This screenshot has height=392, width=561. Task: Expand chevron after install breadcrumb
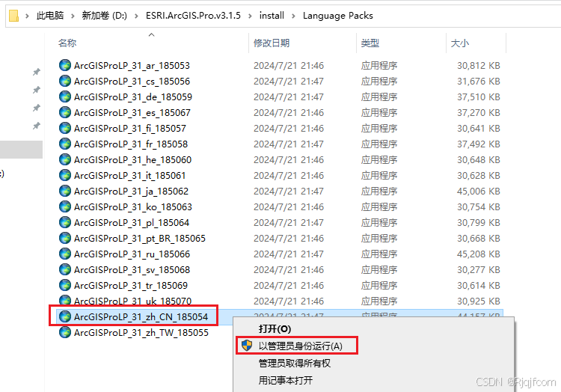(x=293, y=16)
